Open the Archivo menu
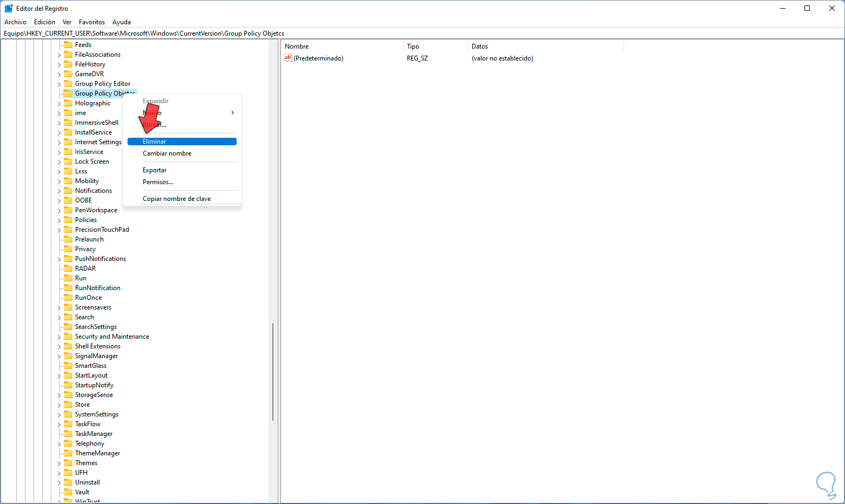 (x=15, y=22)
